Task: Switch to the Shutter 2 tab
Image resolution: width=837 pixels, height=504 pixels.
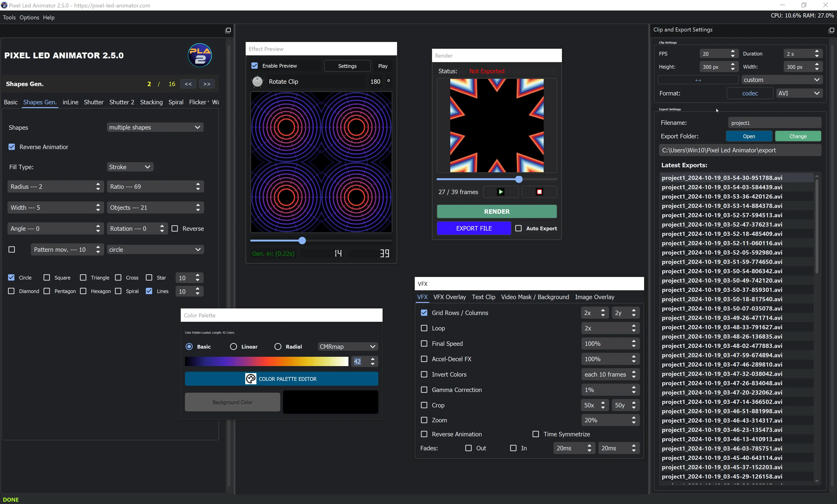Action: [x=122, y=102]
